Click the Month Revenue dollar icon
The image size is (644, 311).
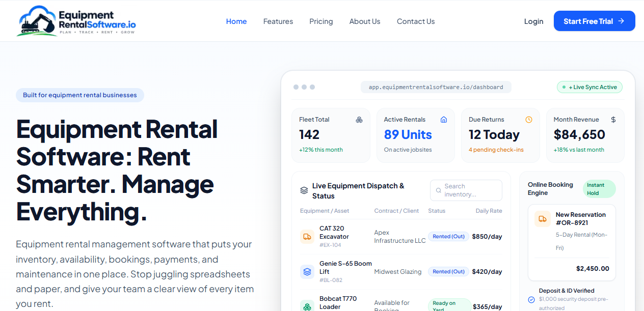(613, 120)
